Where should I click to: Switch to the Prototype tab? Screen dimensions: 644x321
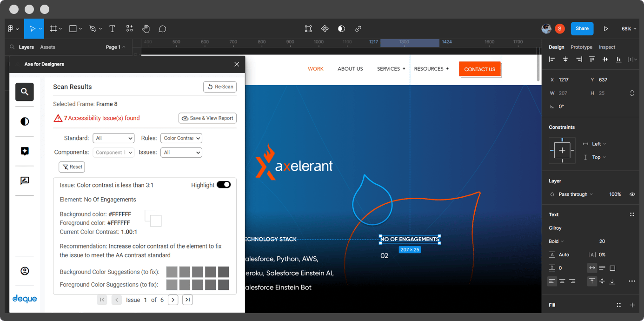pyautogui.click(x=581, y=47)
